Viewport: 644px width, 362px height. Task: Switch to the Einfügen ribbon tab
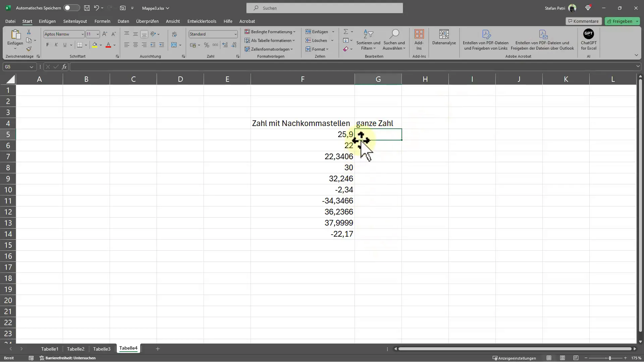[47, 21]
